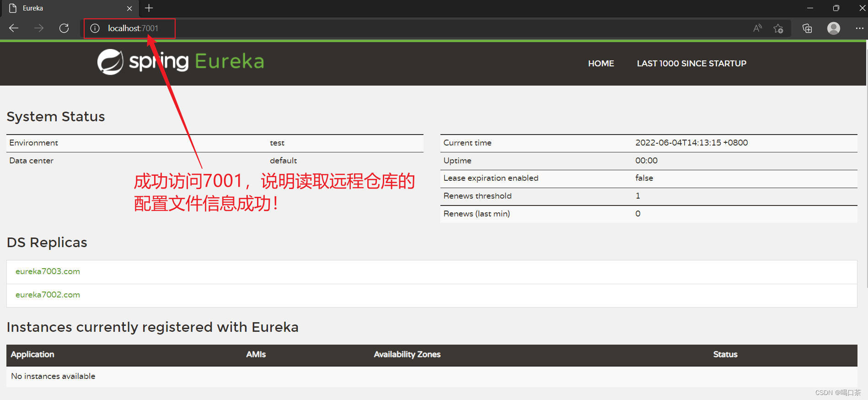This screenshot has height=400, width=868.
Task: Minimize the browser window
Action: tap(810, 8)
